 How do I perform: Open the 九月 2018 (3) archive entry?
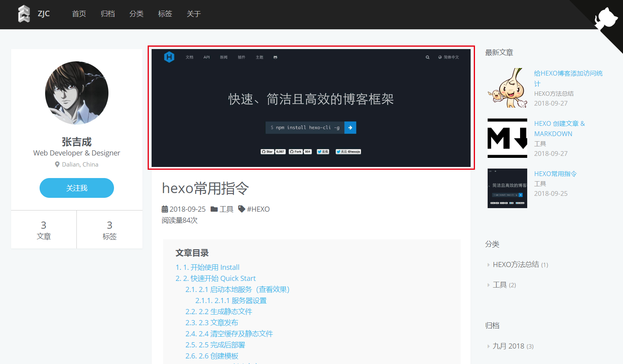coord(513,346)
